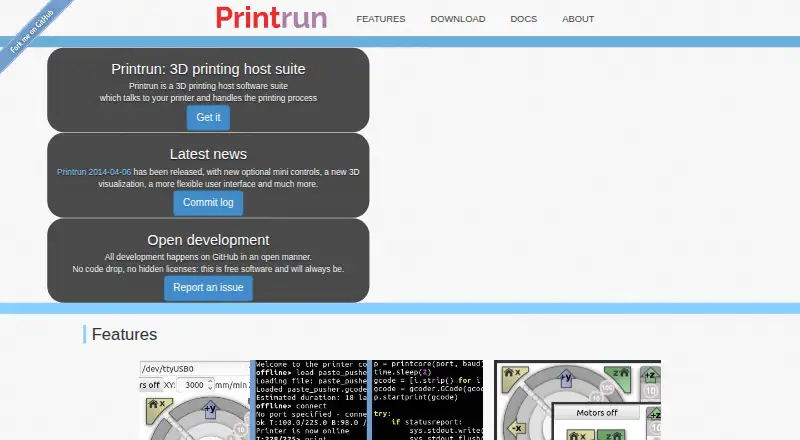Open the printcore Python code screenshot

click(428, 400)
